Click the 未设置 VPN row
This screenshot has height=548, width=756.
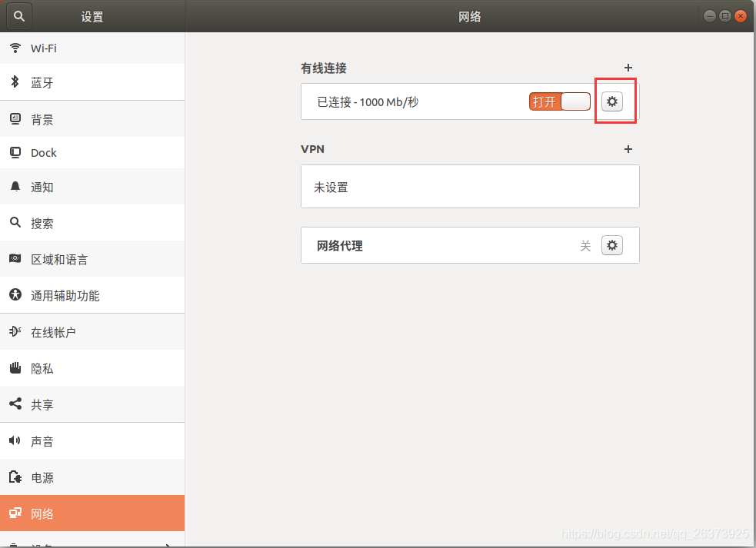click(470, 187)
